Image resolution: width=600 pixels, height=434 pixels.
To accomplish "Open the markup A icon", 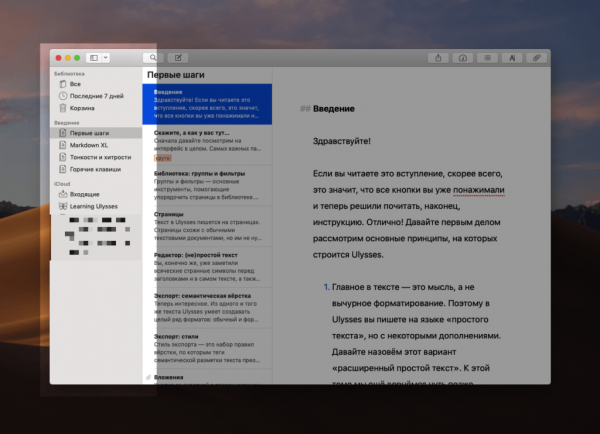I will 512,58.
